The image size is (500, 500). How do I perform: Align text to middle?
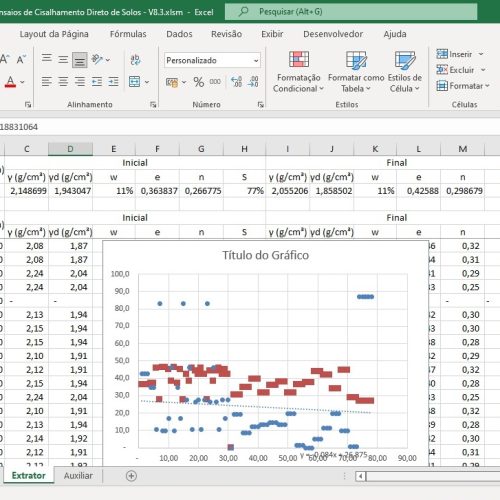click(x=63, y=60)
